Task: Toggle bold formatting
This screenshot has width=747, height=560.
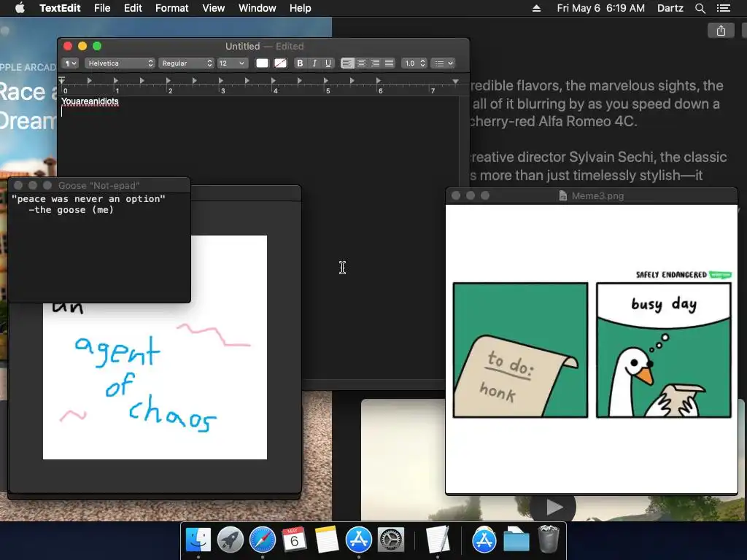Action: click(300, 63)
